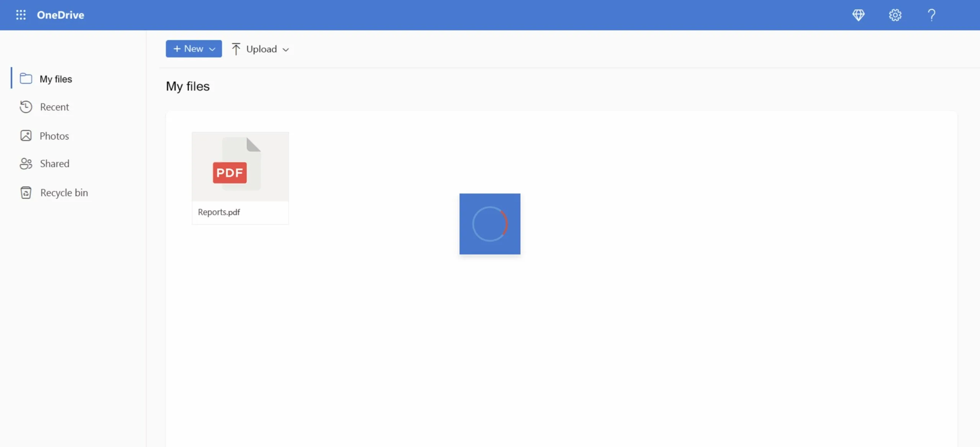Select My files navigation item
Image resolution: width=980 pixels, height=447 pixels.
pos(56,79)
